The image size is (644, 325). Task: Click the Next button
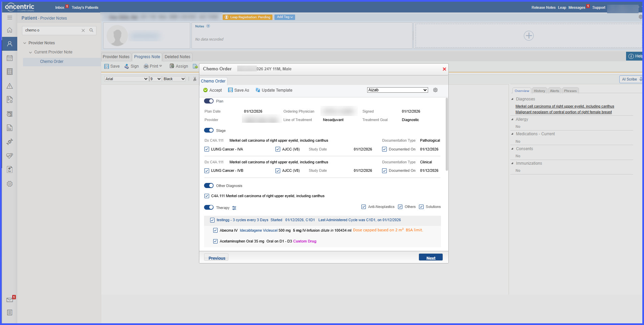pos(431,258)
